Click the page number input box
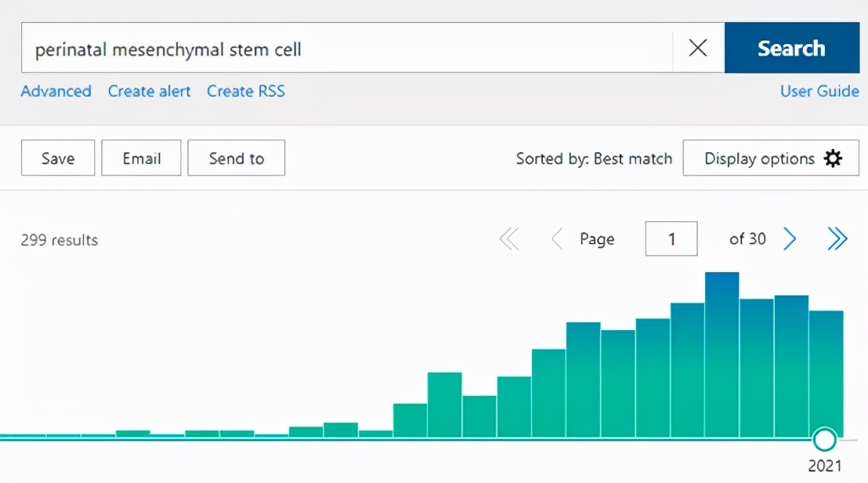This screenshot has width=868, height=483. coord(671,239)
